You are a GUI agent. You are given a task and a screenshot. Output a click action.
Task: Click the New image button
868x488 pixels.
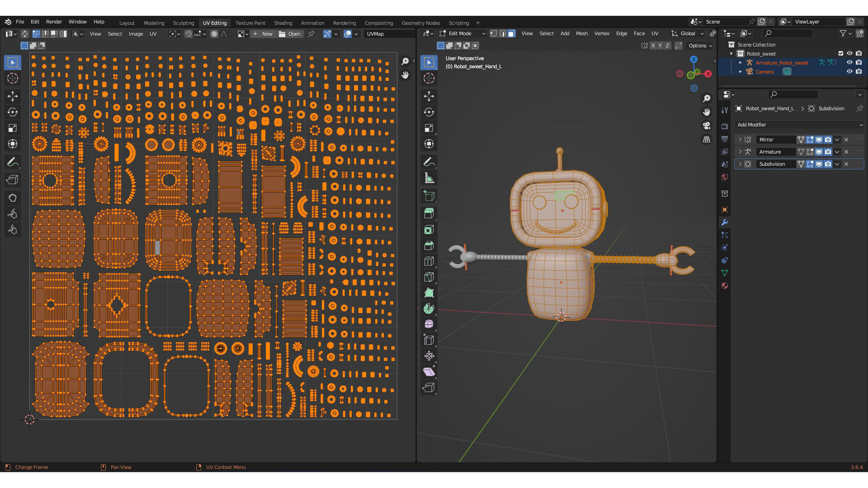[x=263, y=34]
